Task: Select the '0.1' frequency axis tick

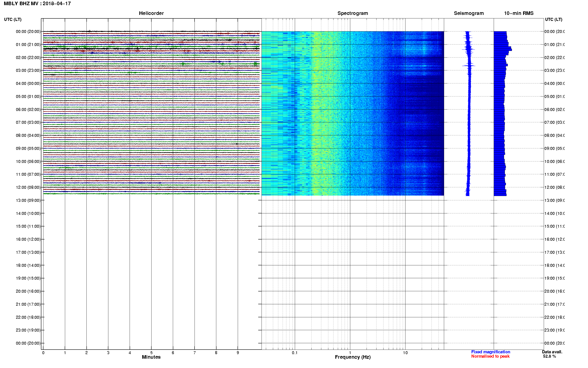Action: pos(295,353)
